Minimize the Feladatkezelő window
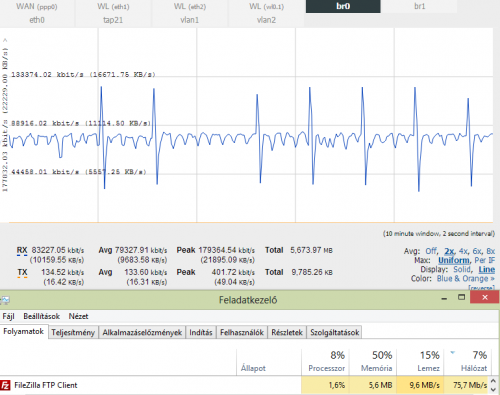The image size is (500, 395). coord(444,298)
